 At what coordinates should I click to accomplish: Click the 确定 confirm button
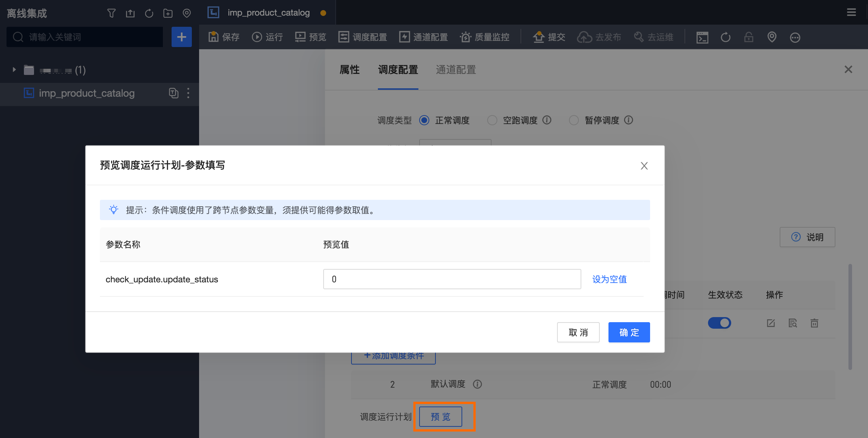click(x=629, y=332)
